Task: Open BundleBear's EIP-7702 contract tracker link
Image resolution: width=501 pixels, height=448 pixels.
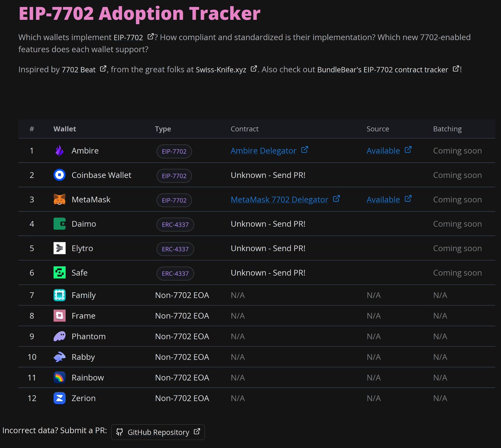Action: pyautogui.click(x=389, y=70)
